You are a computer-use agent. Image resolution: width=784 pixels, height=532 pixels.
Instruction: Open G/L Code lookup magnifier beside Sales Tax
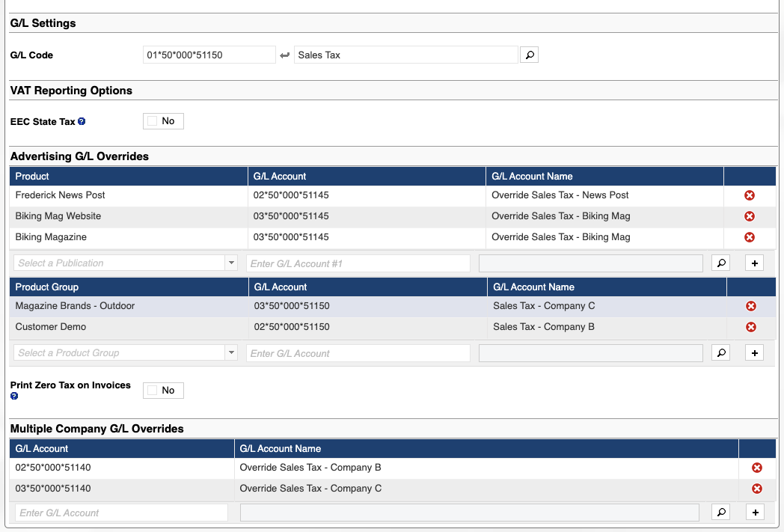(x=529, y=55)
